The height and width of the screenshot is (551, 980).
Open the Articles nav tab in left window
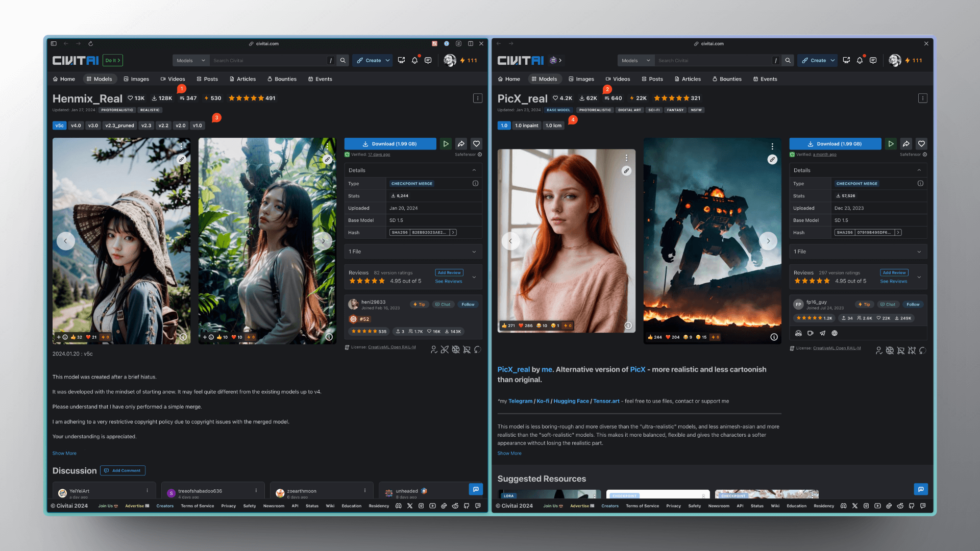[x=242, y=79]
